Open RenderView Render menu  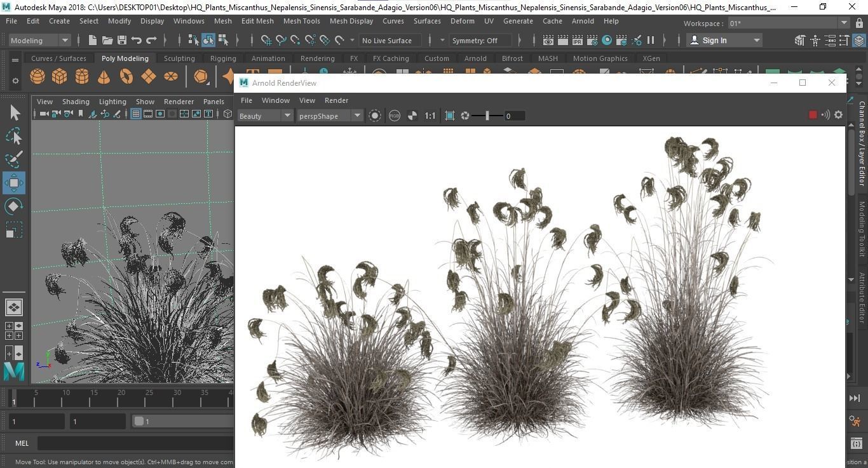[336, 100]
